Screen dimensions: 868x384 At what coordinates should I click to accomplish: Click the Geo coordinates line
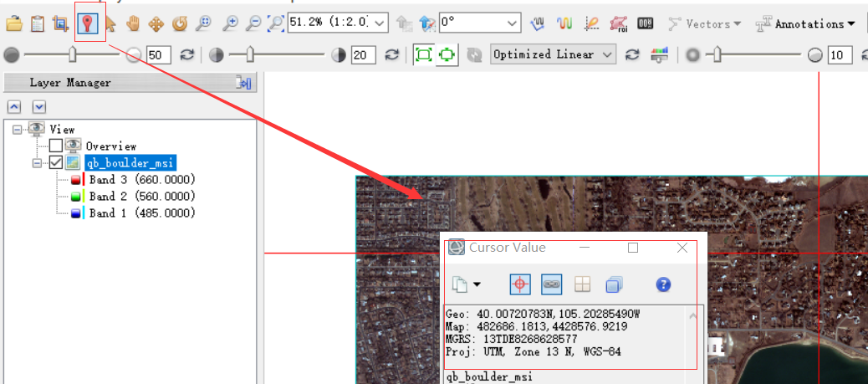coord(543,315)
